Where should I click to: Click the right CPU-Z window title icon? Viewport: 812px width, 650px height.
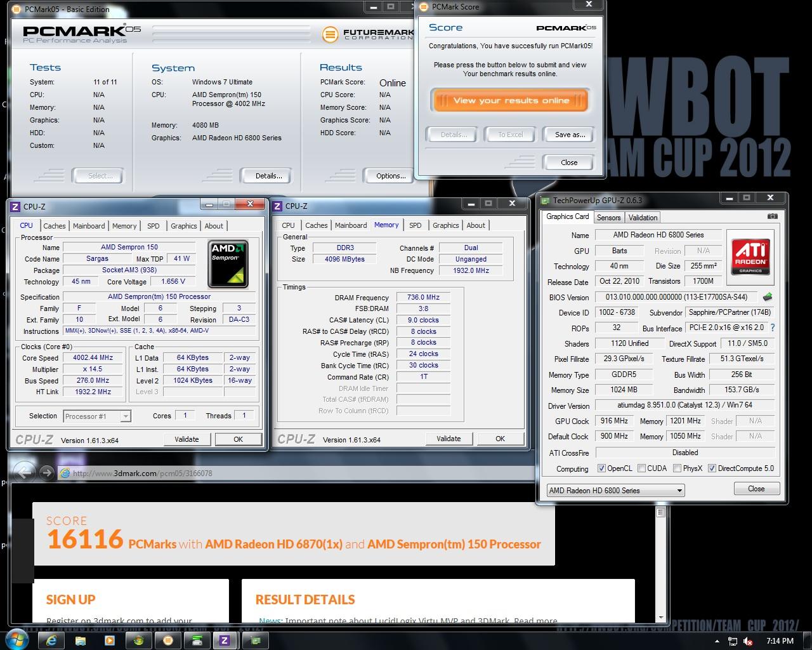(x=277, y=206)
